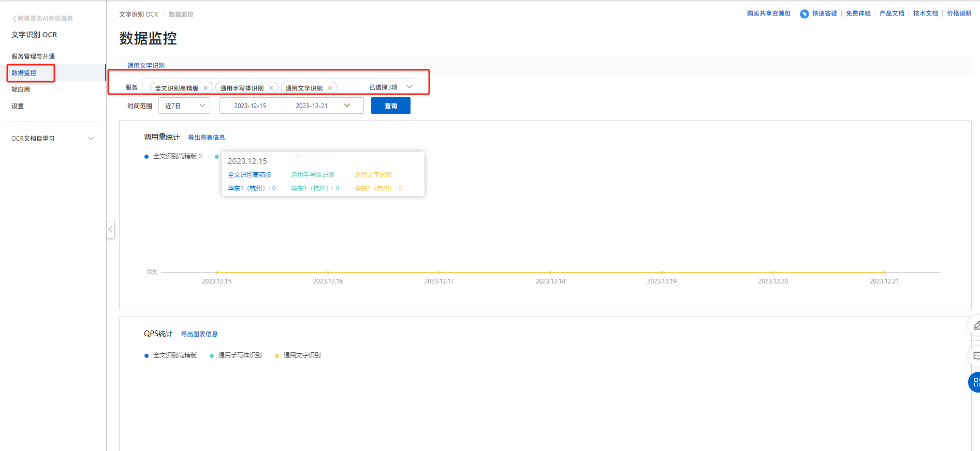
Task: Export 调用量统计 chart info
Action: (x=207, y=138)
